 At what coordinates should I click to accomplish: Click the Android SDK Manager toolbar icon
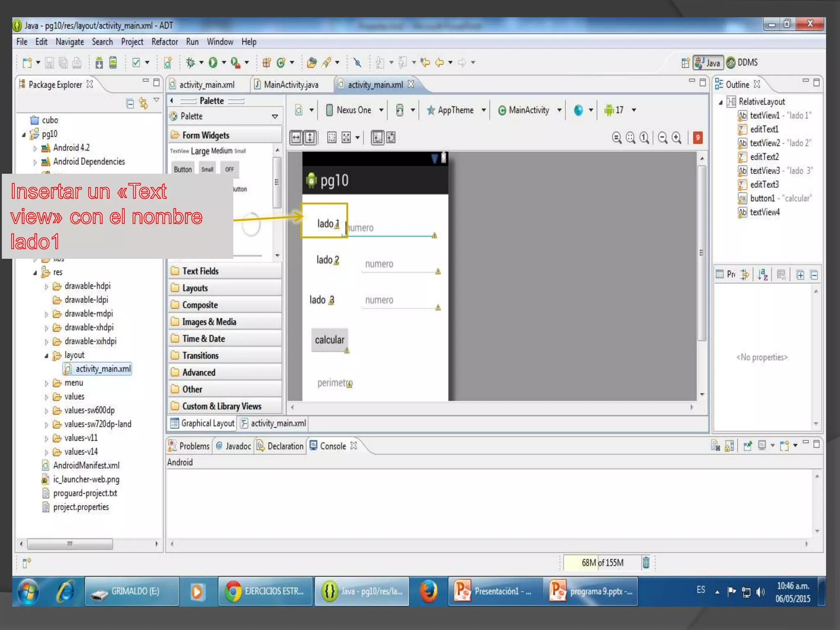pyautogui.click(x=99, y=62)
